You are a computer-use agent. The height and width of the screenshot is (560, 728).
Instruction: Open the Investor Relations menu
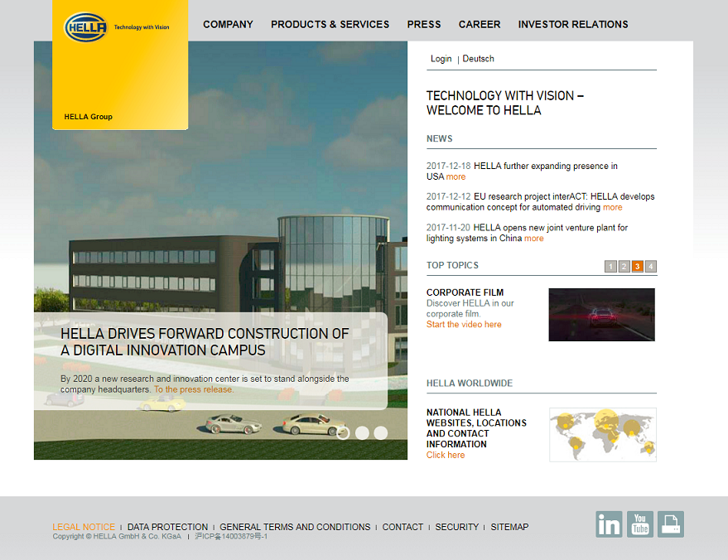(x=573, y=24)
